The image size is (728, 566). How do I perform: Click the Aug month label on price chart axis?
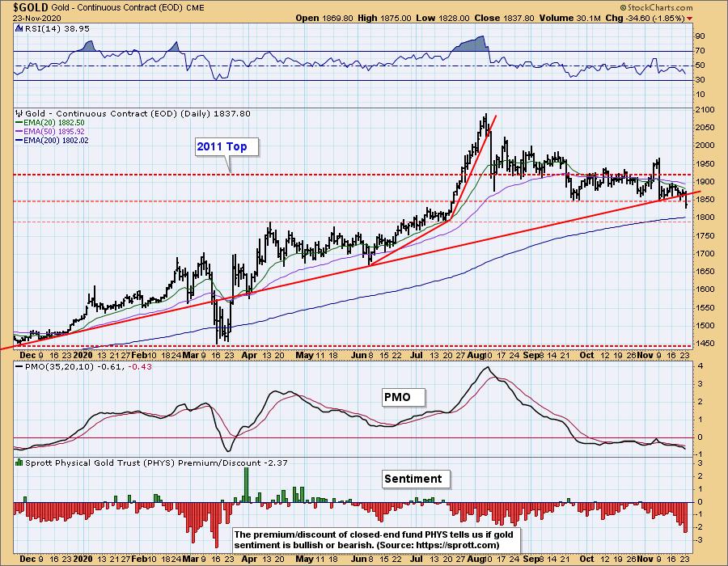474,355
